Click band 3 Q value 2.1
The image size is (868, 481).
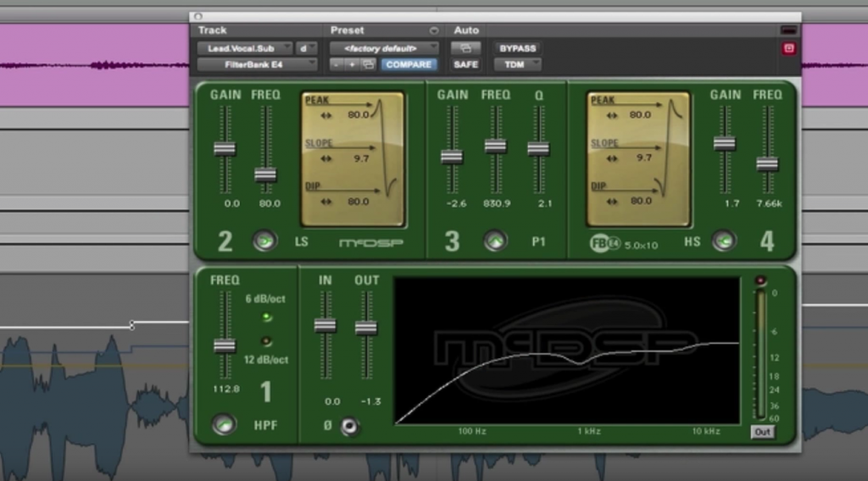[545, 203]
